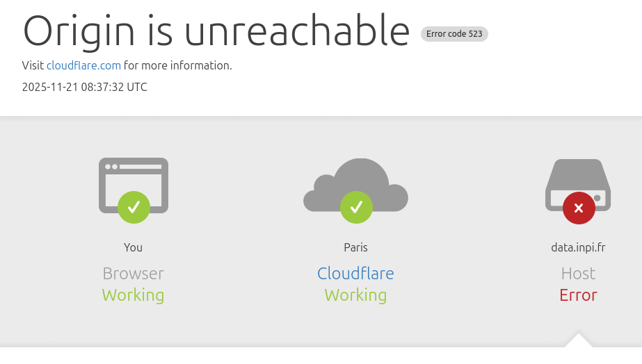This screenshot has width=642, height=364.
Task: Click "Working" under the Browser label
Action: click(x=133, y=295)
